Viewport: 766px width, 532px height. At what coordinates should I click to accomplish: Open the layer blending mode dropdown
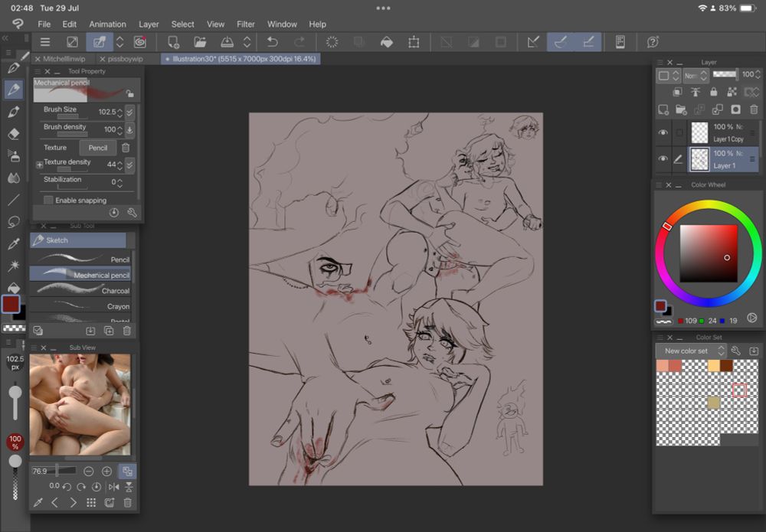point(696,76)
